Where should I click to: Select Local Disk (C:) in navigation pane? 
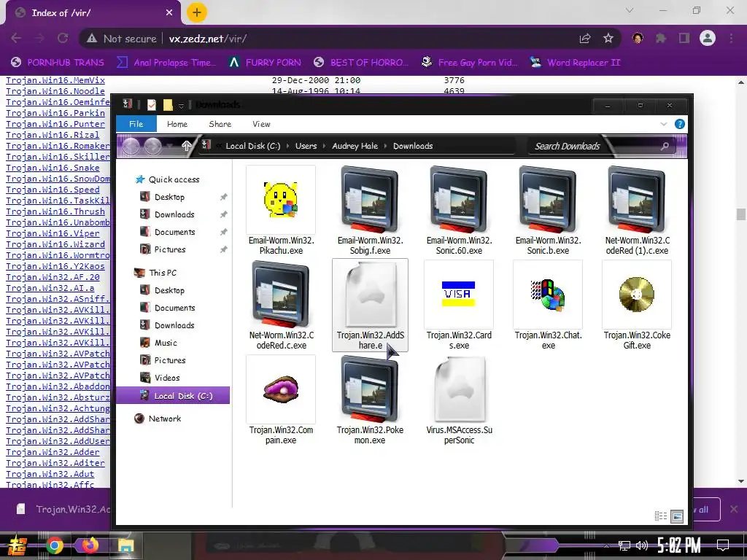pyautogui.click(x=173, y=396)
